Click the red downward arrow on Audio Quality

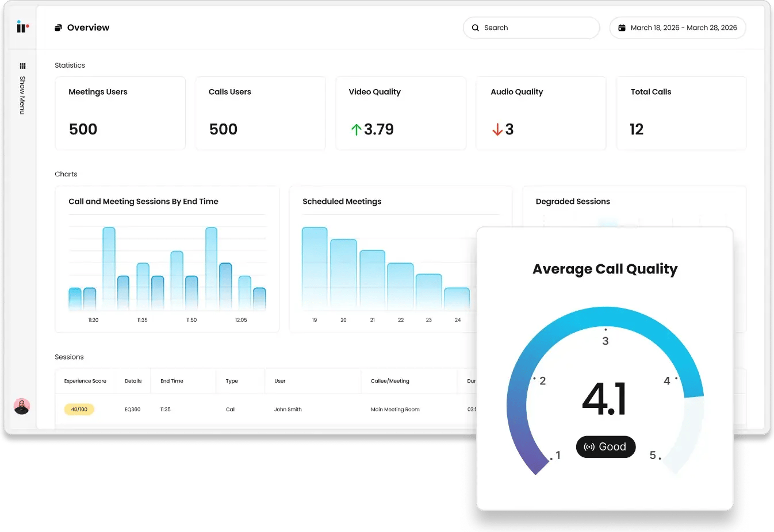pyautogui.click(x=497, y=129)
